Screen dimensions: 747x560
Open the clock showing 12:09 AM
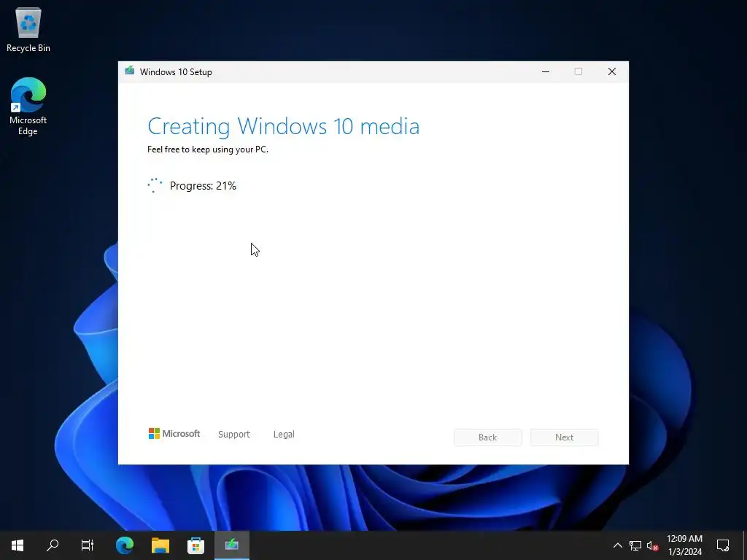[684, 545]
